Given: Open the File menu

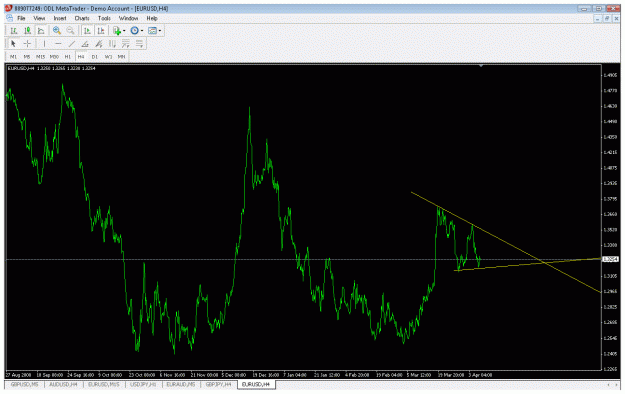Looking at the screenshot, I should tap(21, 18).
